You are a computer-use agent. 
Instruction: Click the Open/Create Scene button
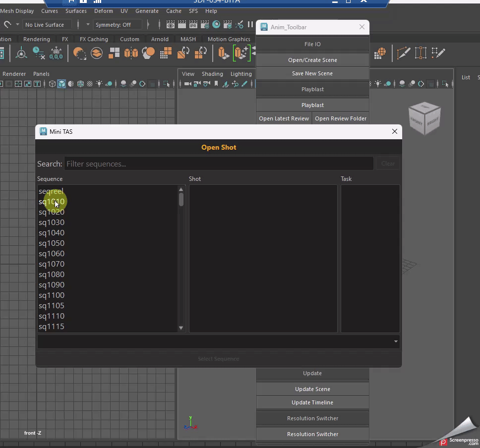tap(312, 60)
